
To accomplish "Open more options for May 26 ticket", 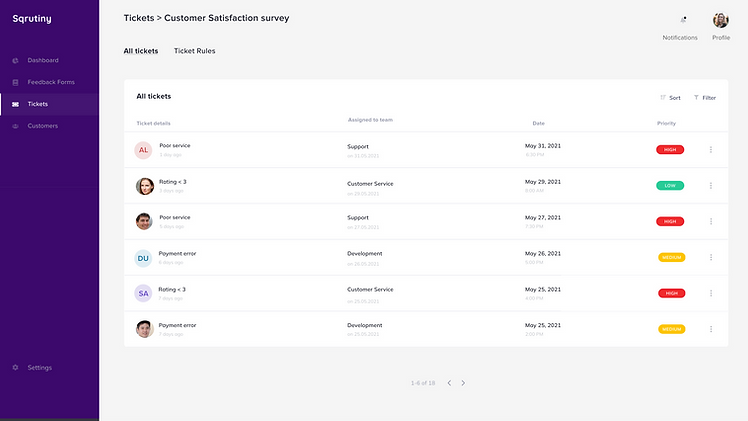I will tap(711, 257).
